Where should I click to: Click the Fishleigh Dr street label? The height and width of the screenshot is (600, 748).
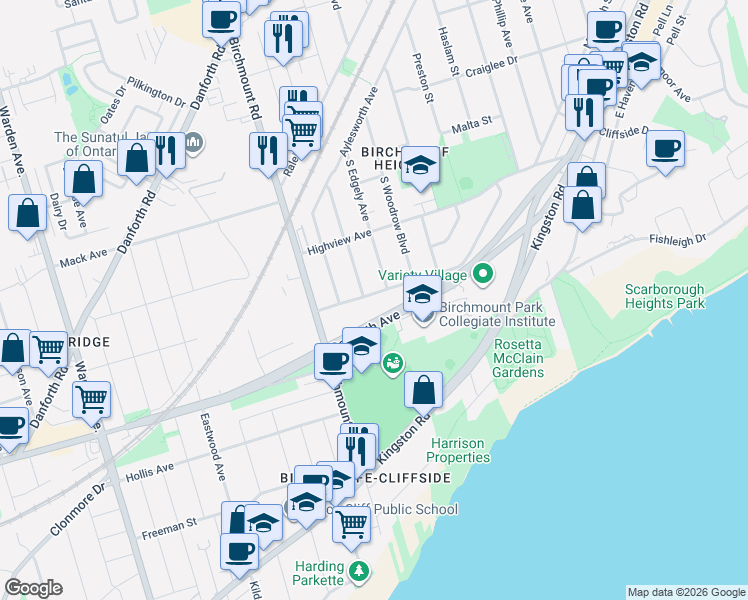tap(678, 239)
